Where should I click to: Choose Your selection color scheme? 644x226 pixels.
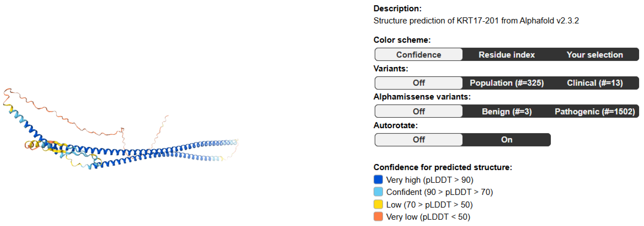[x=595, y=54]
